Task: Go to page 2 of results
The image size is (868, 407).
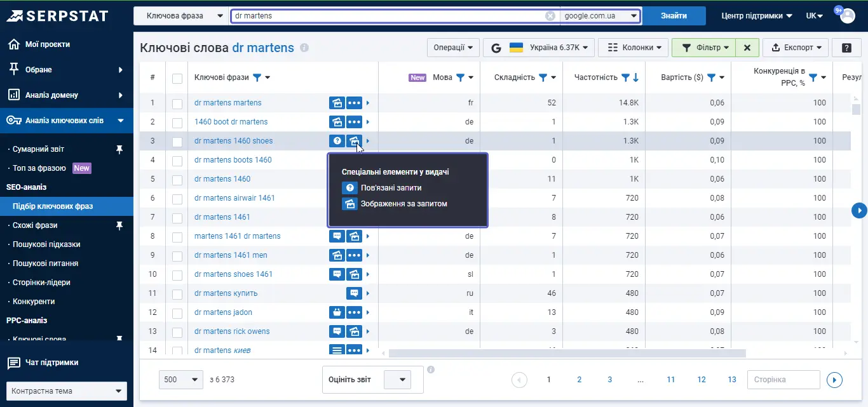Action: (x=580, y=380)
